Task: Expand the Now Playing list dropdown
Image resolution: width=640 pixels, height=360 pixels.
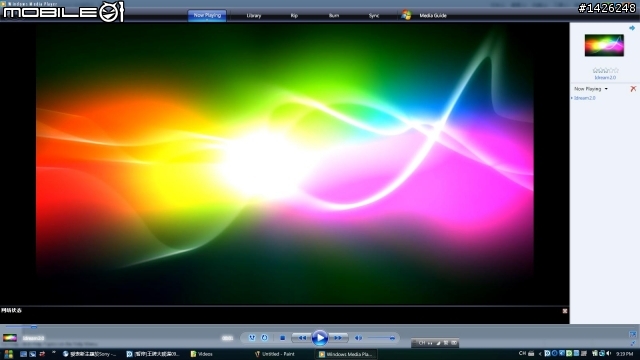Action: pos(606,89)
